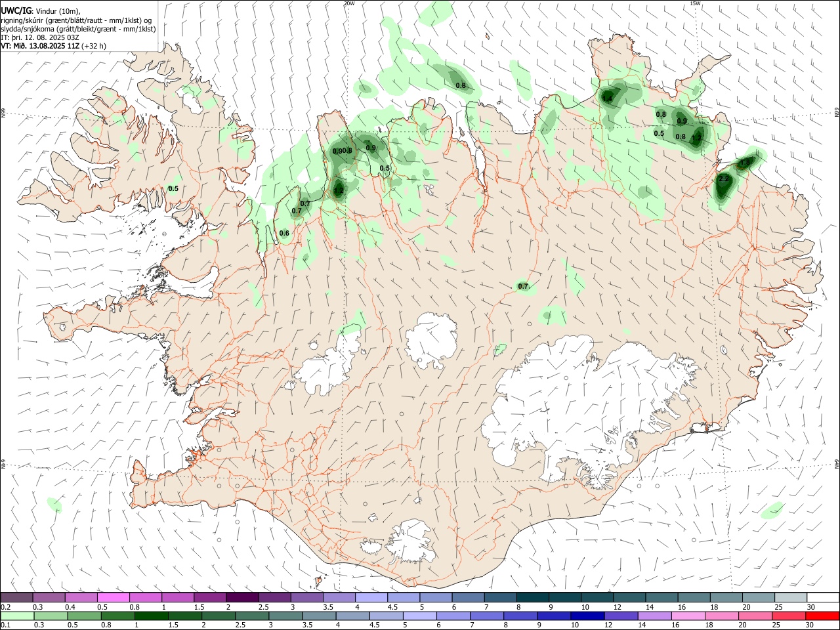Click the 15W longitude label
This screenshot has width=840, height=630.
[696, 3]
